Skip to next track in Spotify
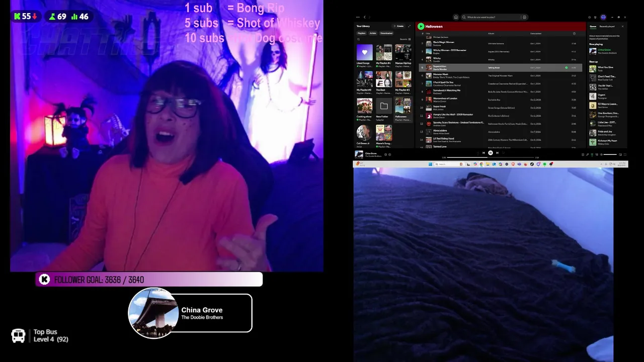644x362 pixels. (x=498, y=153)
